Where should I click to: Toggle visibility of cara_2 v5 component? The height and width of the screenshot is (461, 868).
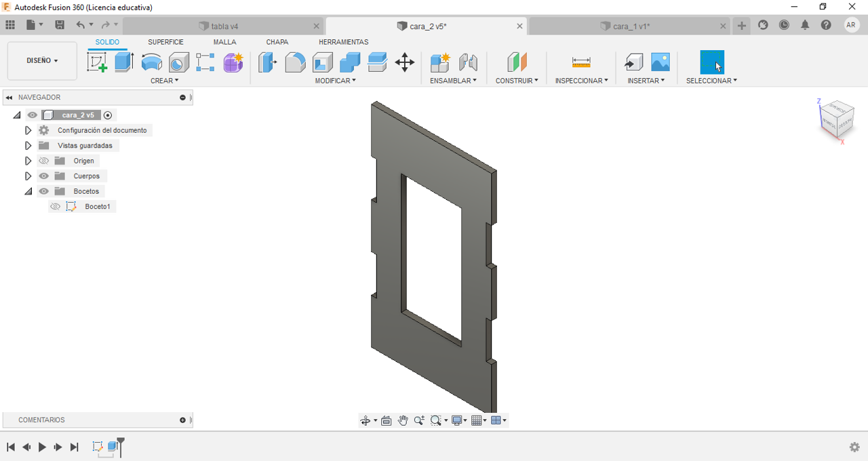33,115
